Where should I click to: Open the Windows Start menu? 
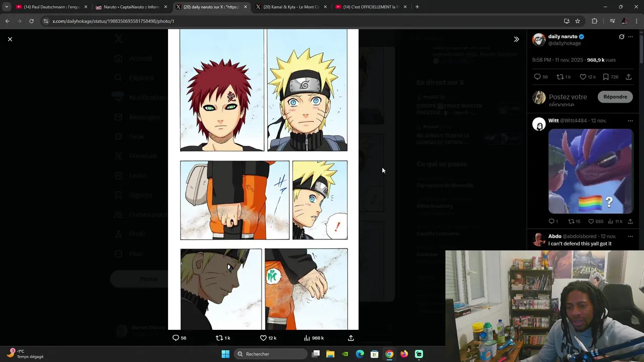(x=225, y=354)
